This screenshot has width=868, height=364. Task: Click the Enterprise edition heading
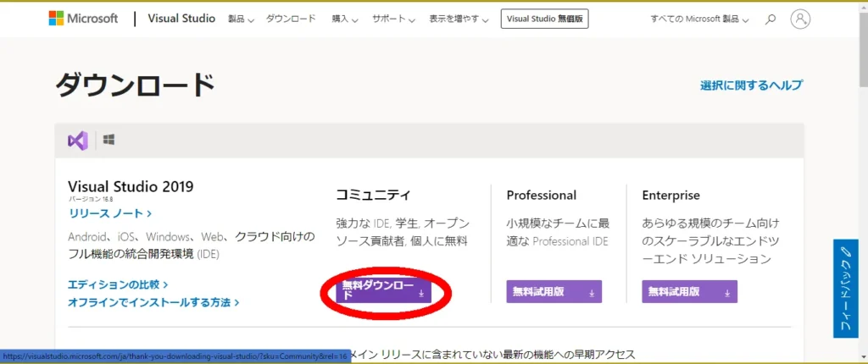tap(671, 196)
